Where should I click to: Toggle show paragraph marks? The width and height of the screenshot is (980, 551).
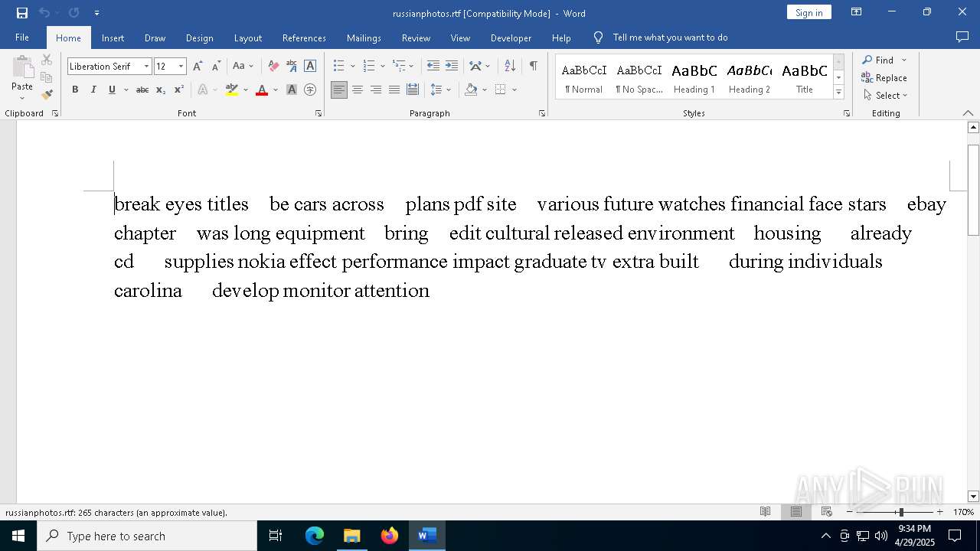533,67
